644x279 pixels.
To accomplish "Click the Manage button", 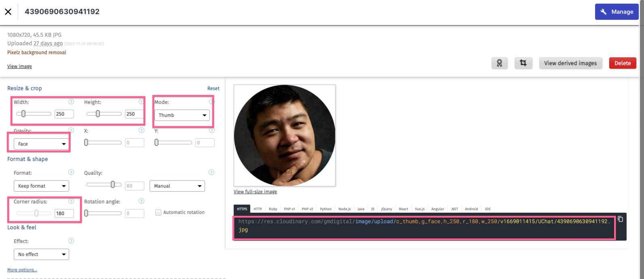I will (x=617, y=12).
